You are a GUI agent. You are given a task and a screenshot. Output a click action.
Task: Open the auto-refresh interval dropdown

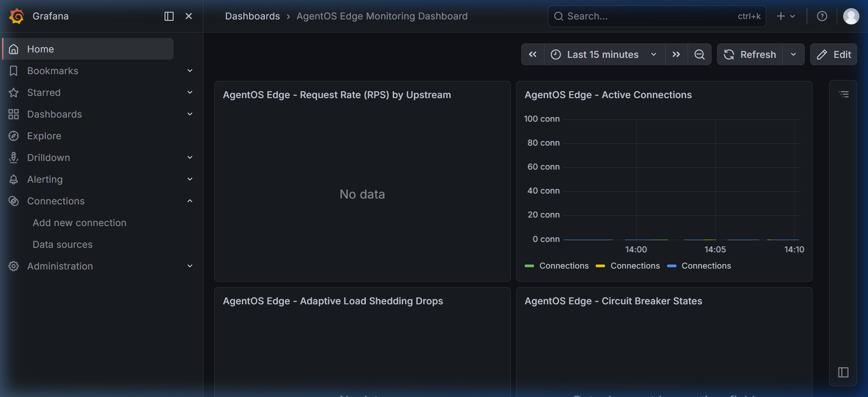[x=793, y=55]
